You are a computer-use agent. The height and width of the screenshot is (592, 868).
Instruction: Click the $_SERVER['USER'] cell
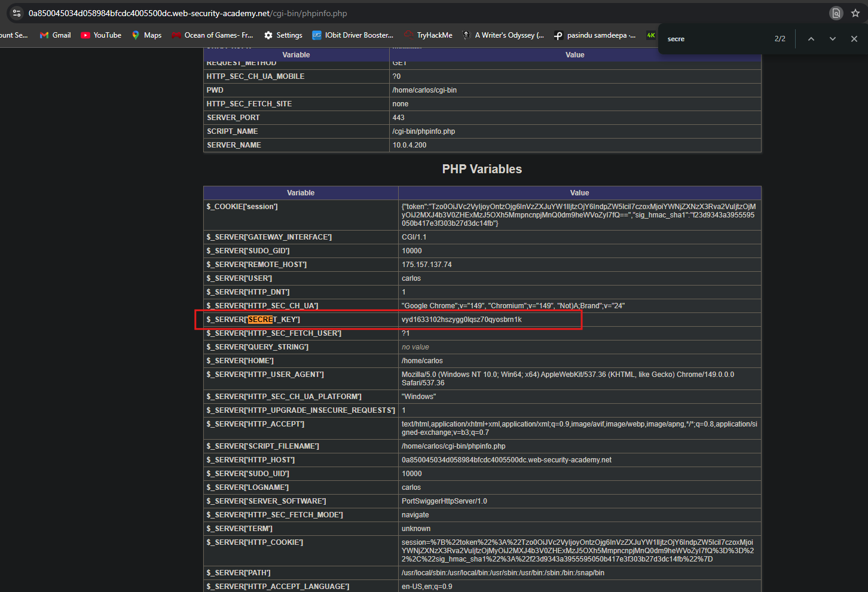click(x=301, y=278)
